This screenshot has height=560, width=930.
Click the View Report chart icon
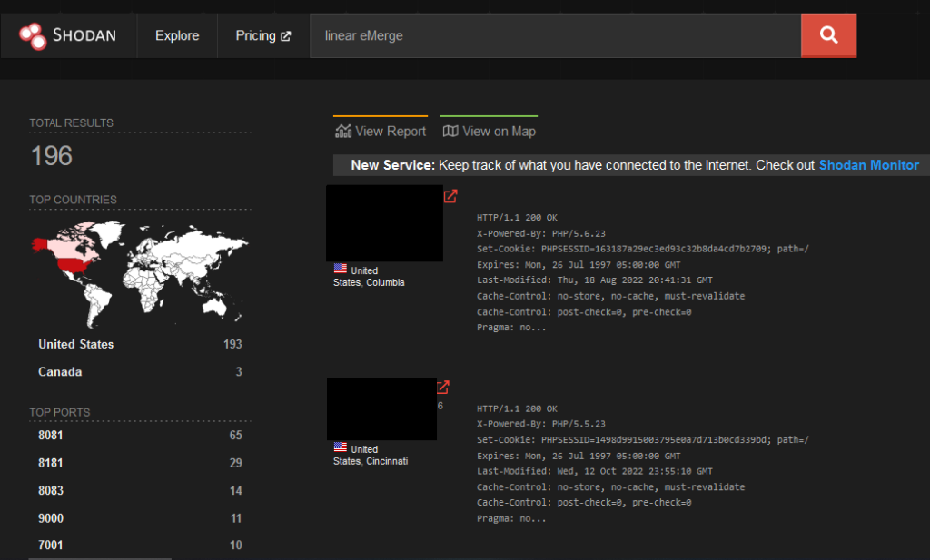tap(343, 132)
